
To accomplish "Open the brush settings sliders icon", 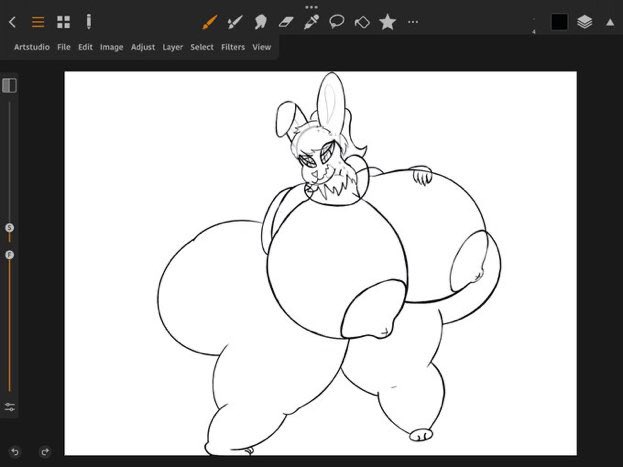I will [x=10, y=407].
